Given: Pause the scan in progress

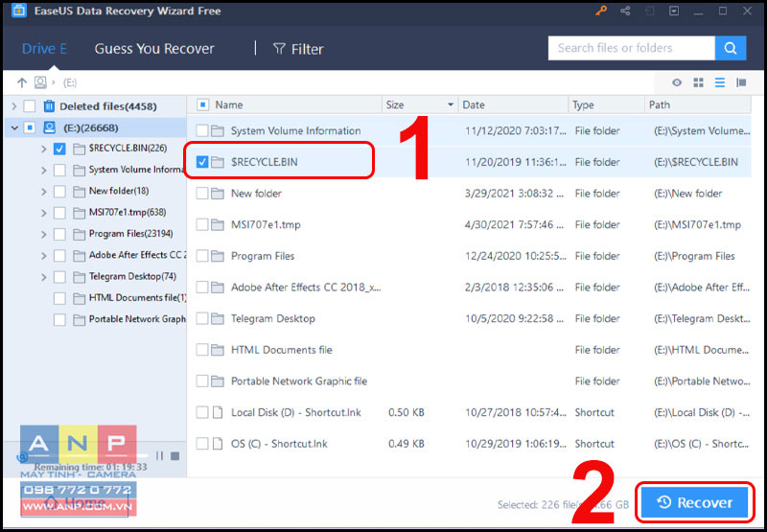Looking at the screenshot, I should (x=159, y=455).
